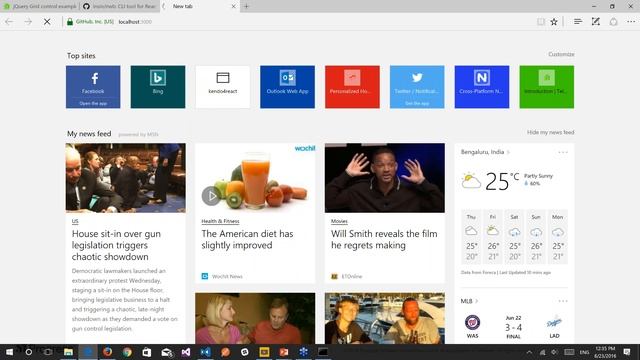Open Firefox from the taskbar
The width and height of the screenshot is (640, 360).
tap(107, 352)
